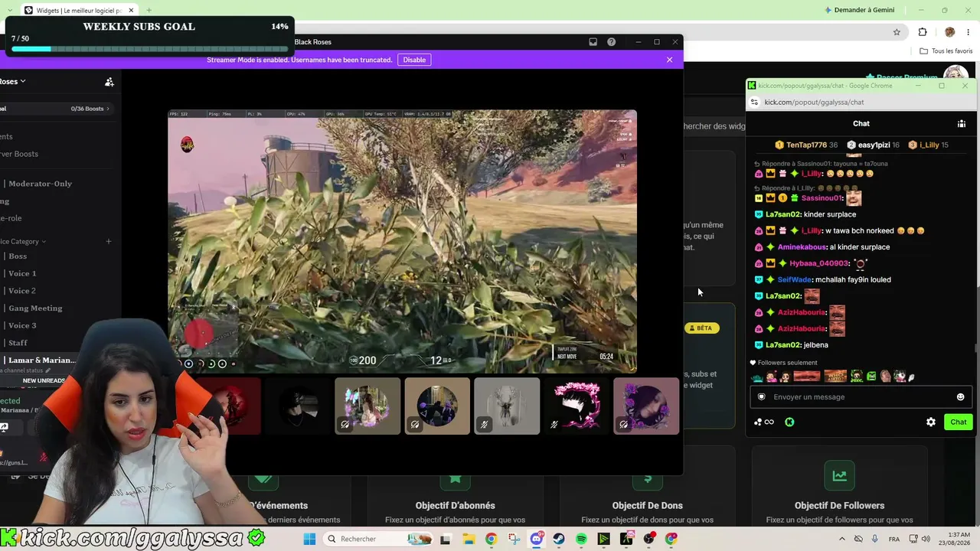Select the purple-circle avatar participant tile
Image resolution: width=980 pixels, height=551 pixels.
437,406
